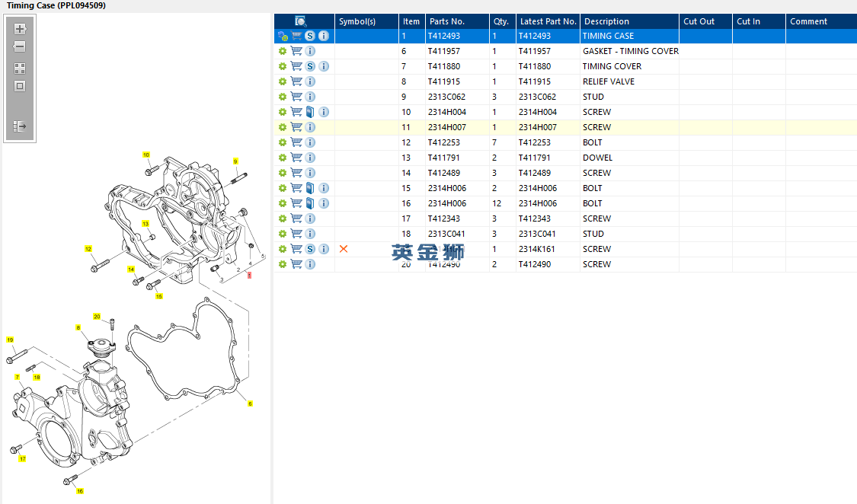Click the search icon in table header
The image size is (857, 504).
pyautogui.click(x=300, y=21)
